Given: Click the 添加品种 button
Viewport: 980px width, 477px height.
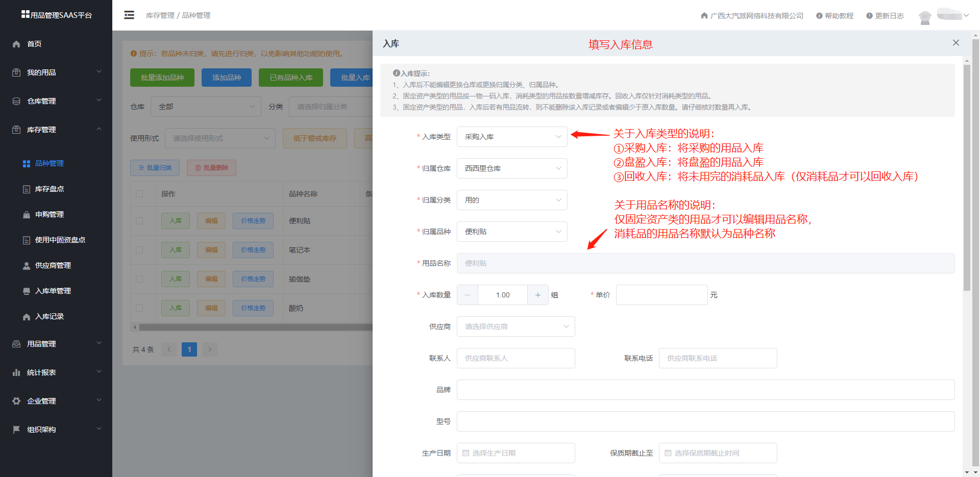Looking at the screenshot, I should (227, 78).
